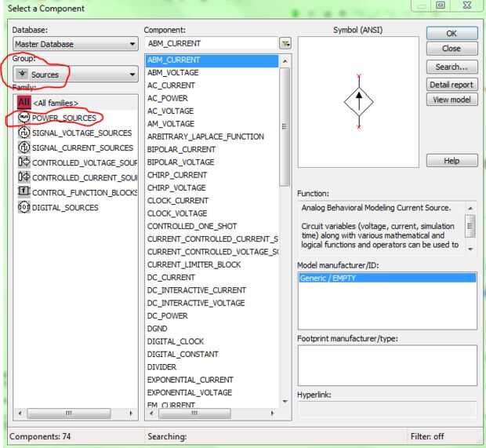Screen dimensions: 486x448
Task: Click the DIGITAL_SOURCES family icon
Action: pos(24,207)
